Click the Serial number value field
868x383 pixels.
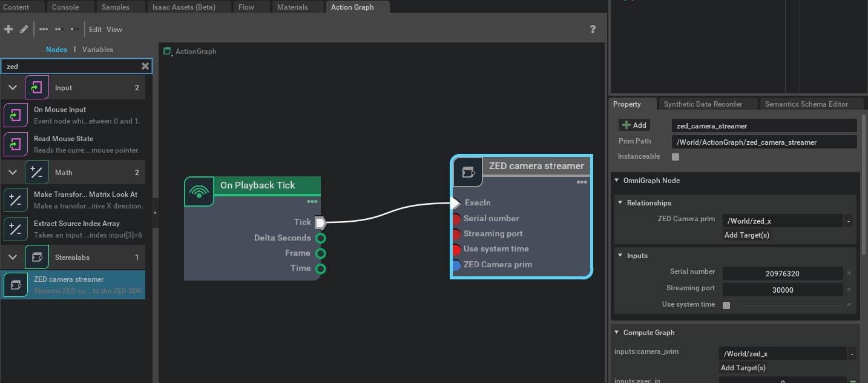pyautogui.click(x=783, y=274)
